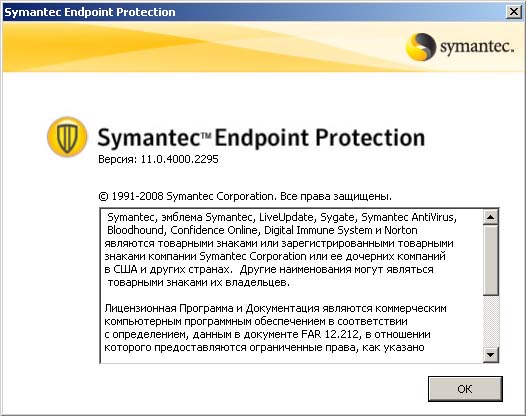Click the © copyright symbol
The width and height of the screenshot is (526, 416).
(x=103, y=196)
